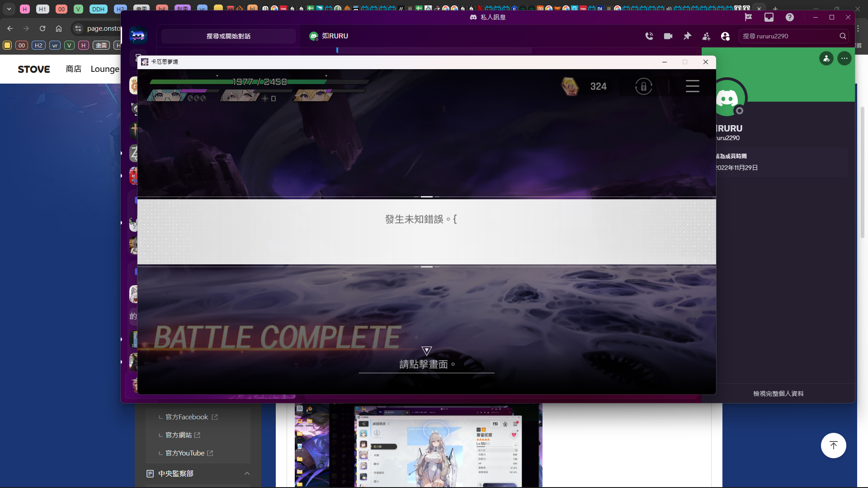The image size is (868, 488).
Task: Open the browser tab list dropdown
Action: [9, 9]
